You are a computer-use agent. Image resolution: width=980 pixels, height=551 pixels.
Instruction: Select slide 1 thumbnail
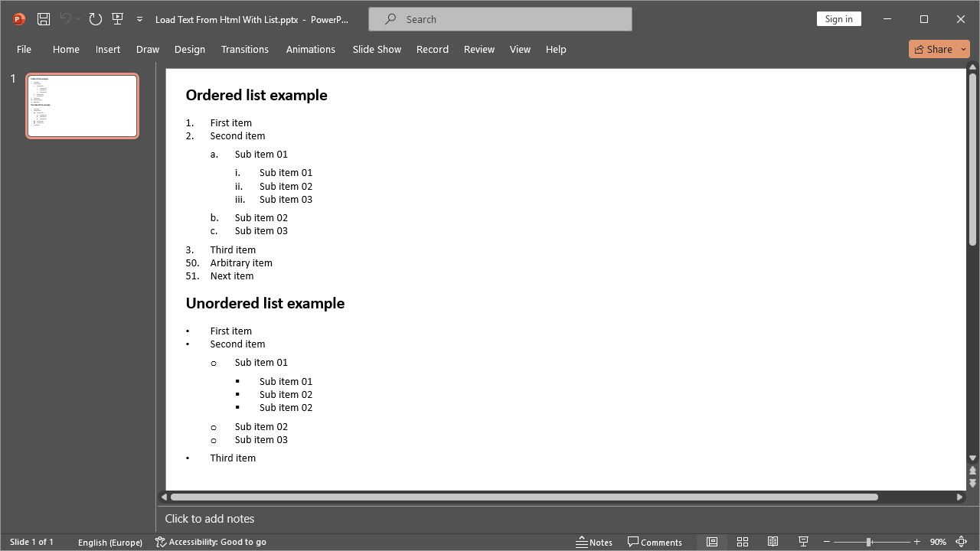(83, 106)
